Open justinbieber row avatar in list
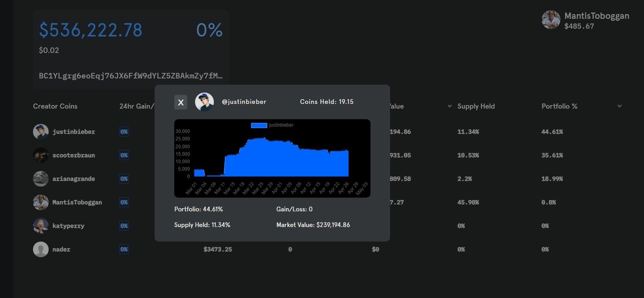Screen dimensions: 644x298 tap(41, 132)
